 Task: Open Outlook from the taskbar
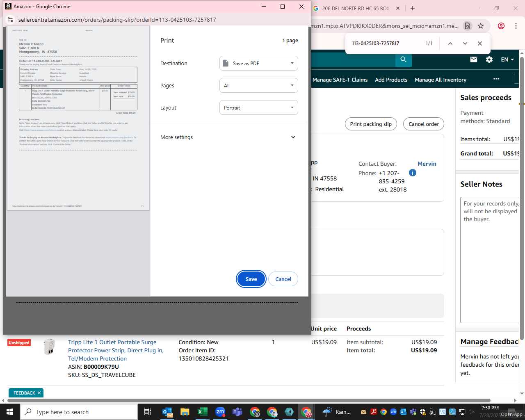(167, 412)
